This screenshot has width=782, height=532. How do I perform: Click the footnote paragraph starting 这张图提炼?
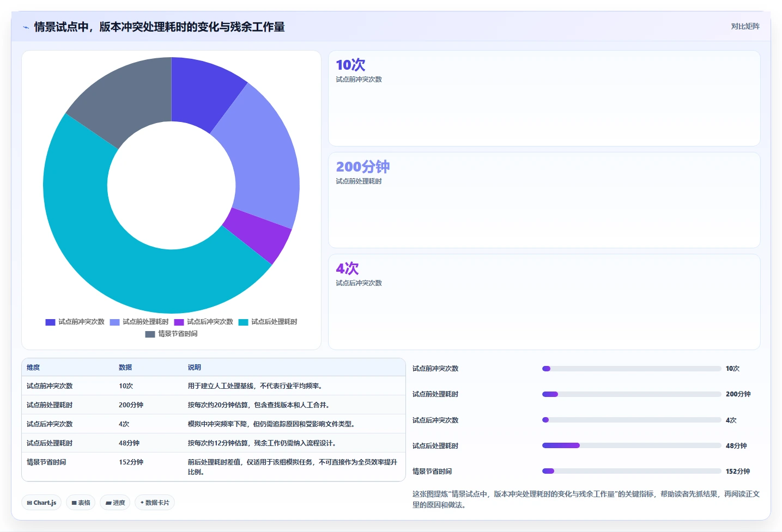click(x=586, y=499)
